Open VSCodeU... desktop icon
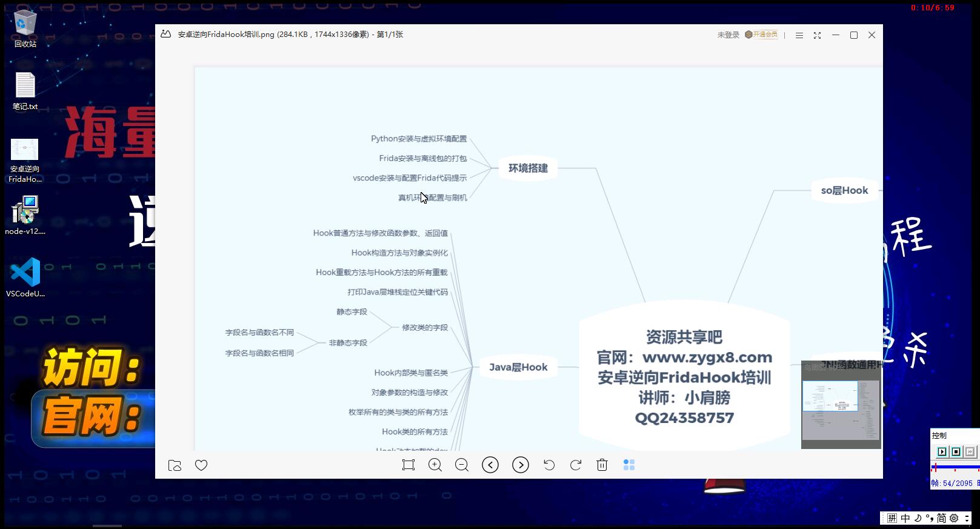The height and width of the screenshot is (529, 980). [x=25, y=278]
